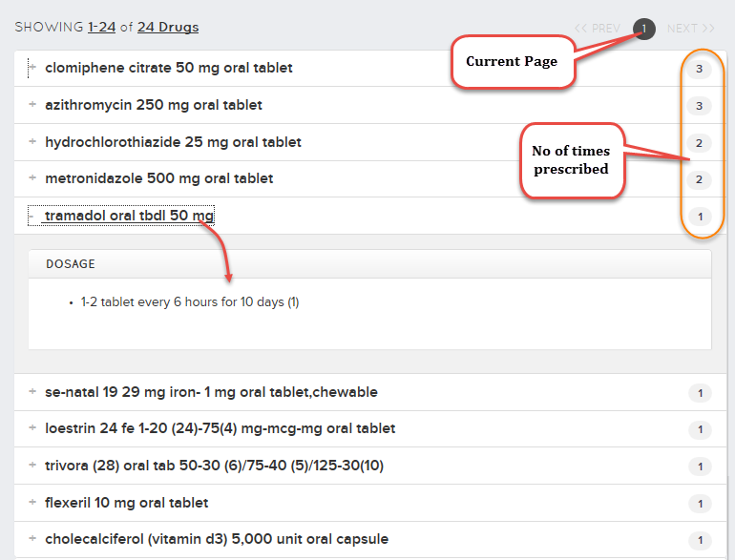Expand cholecalciferol vitamin d3 plus icon
Image resolution: width=735 pixels, height=560 pixels.
[32, 538]
